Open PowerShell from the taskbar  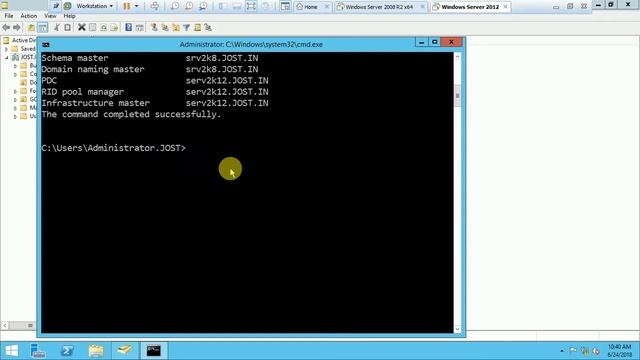pos(67,351)
